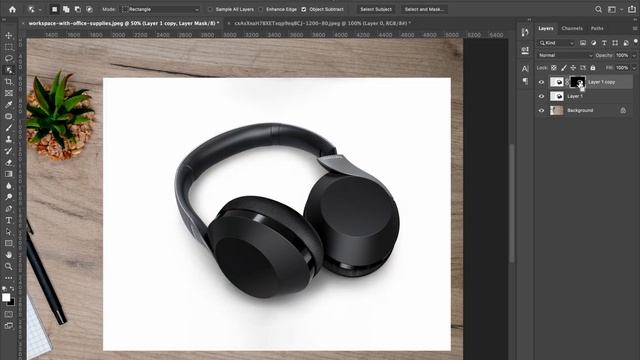The image size is (640, 360).
Task: Click the foreground color swatch
Action: [6, 298]
